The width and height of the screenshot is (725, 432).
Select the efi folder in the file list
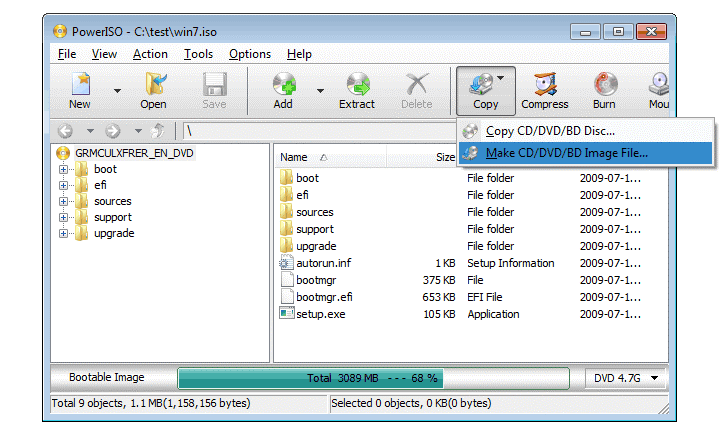pos(302,195)
